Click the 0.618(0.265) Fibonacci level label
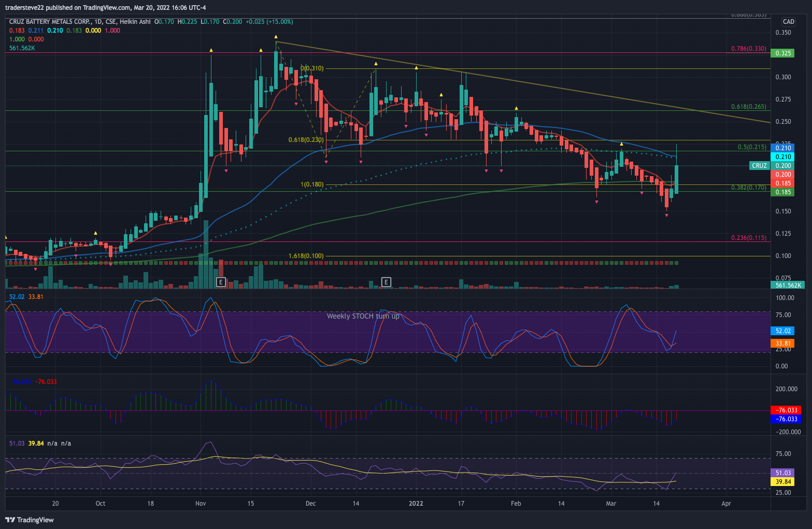Screen dimensions: 812x529 [x=749, y=107]
